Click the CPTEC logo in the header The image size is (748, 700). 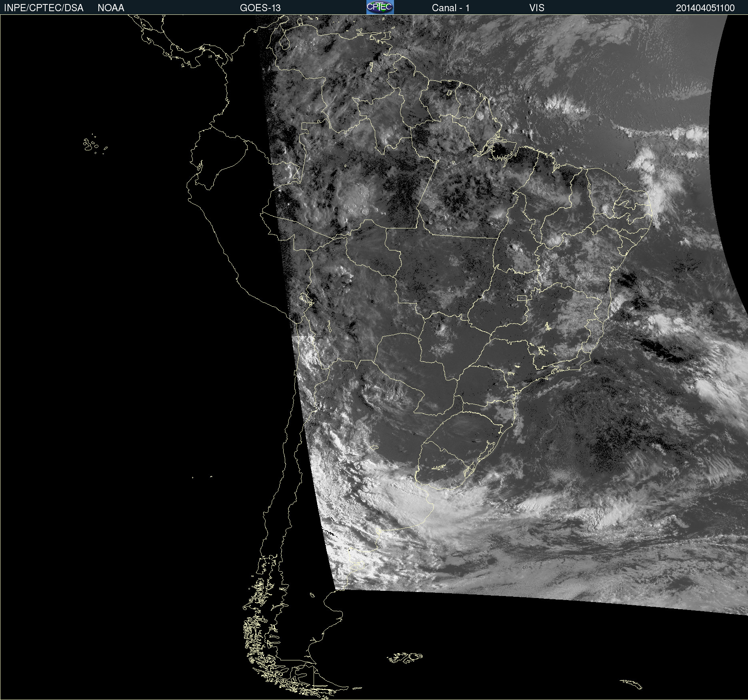[380, 7]
